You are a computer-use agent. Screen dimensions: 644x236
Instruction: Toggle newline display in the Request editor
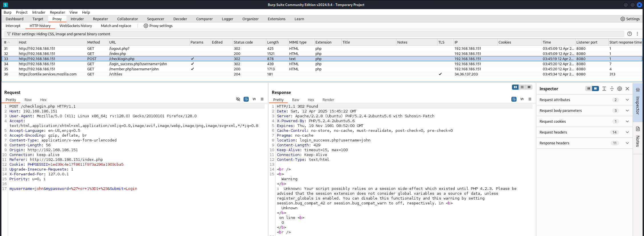pos(254,99)
